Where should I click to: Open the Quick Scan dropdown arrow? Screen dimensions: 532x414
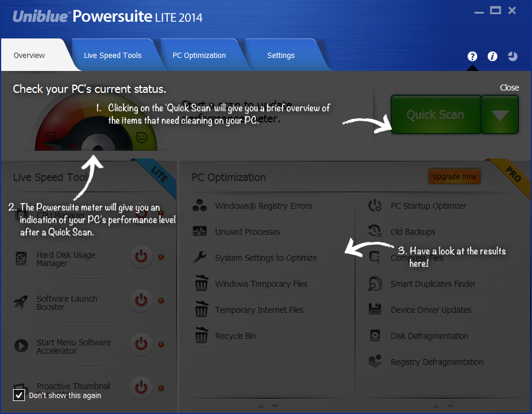(499, 115)
